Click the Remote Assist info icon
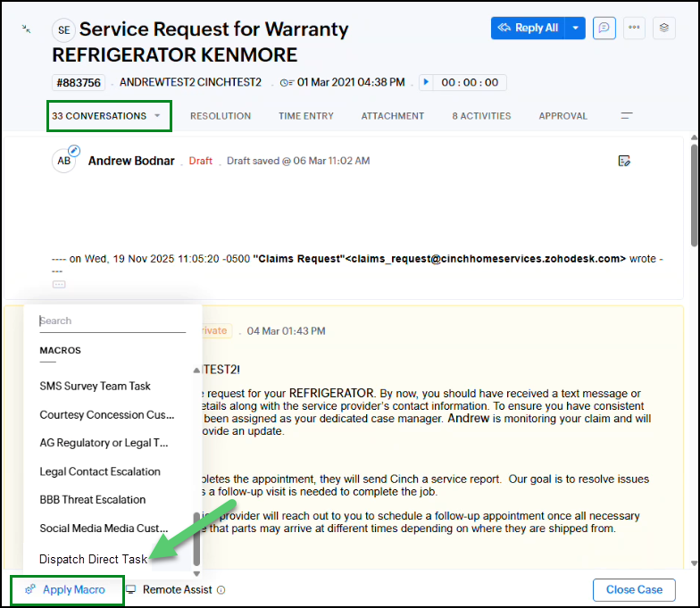This screenshot has height=608, width=700. pos(221,590)
